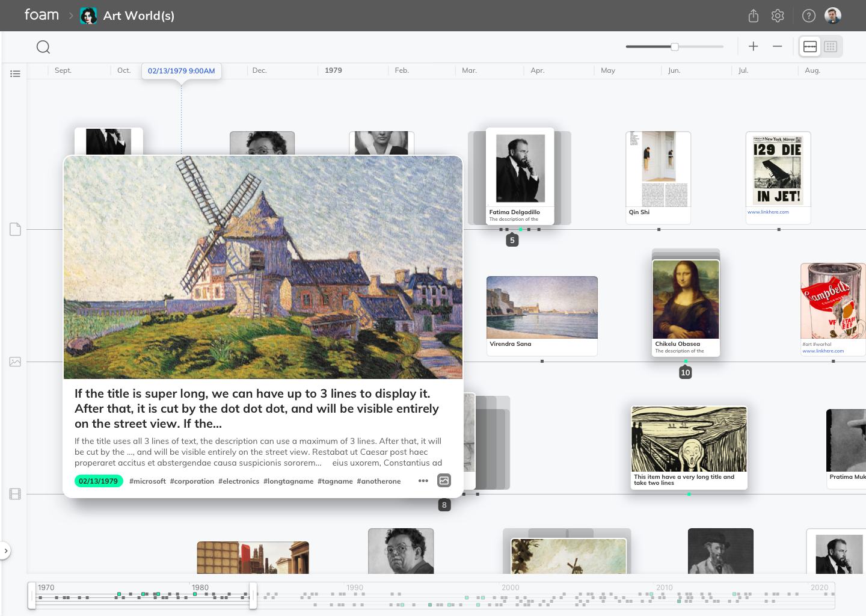
Task: Click the 1979 year label
Action: click(333, 70)
